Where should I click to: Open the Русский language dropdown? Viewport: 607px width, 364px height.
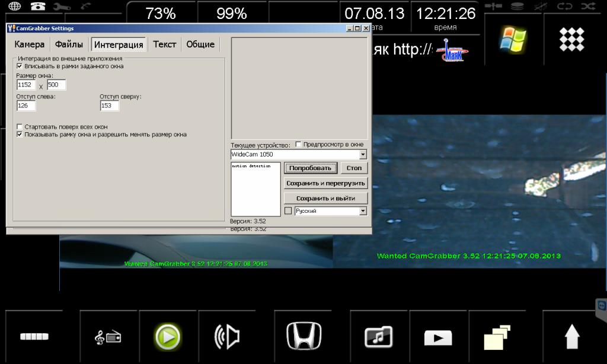point(363,211)
